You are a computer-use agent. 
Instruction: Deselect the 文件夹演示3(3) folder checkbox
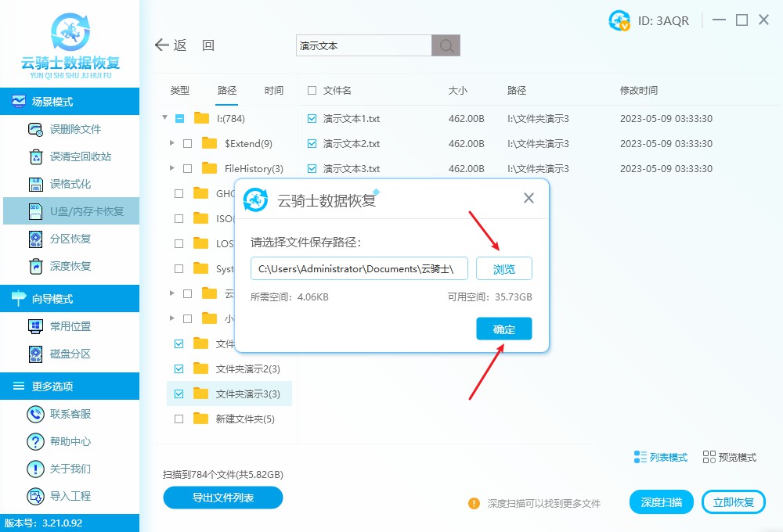177,393
